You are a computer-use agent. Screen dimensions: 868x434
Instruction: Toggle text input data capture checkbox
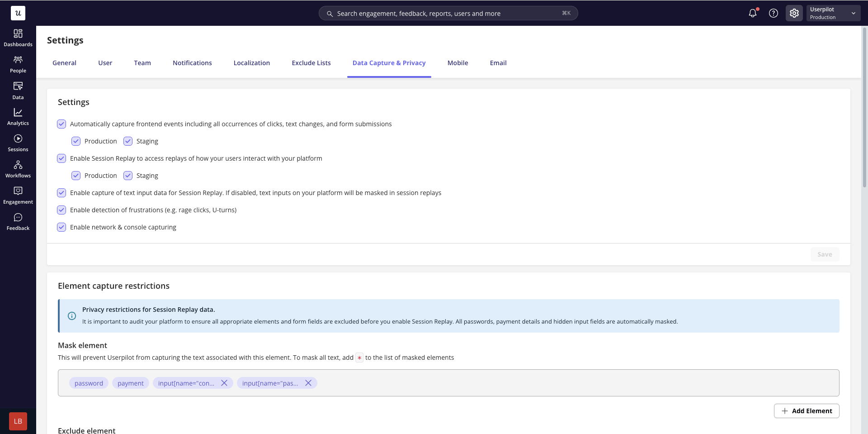61,193
